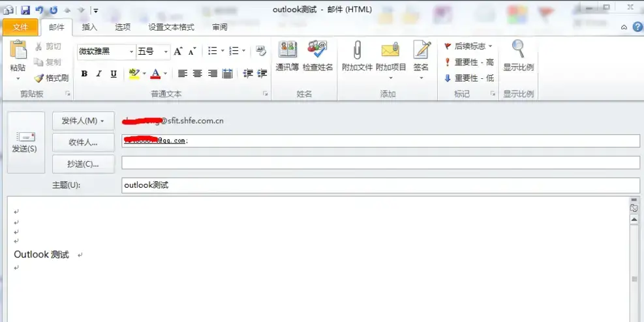This screenshot has width=644, height=322.
Task: Open the 后续标志 follow-up flag menu
Action: pos(468,46)
